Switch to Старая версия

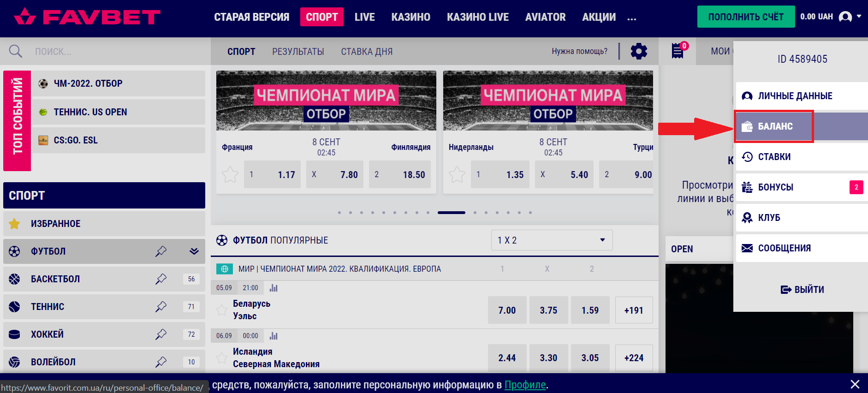point(252,17)
